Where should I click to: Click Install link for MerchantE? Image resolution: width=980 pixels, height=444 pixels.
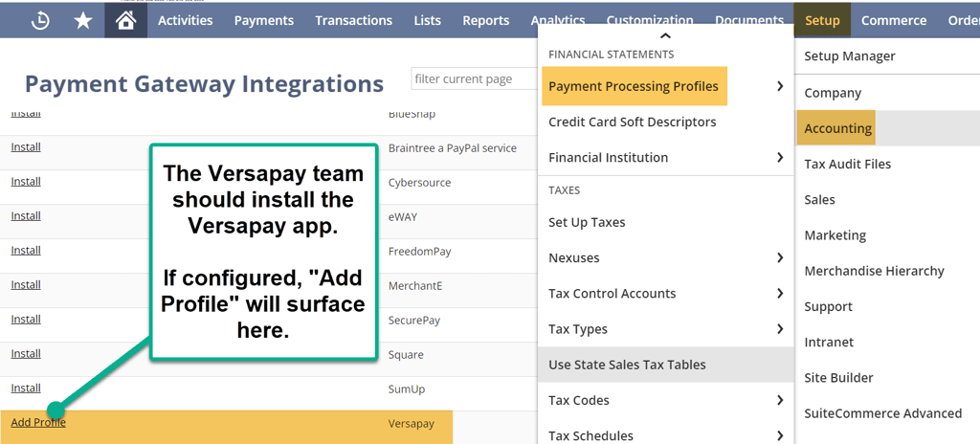(26, 284)
